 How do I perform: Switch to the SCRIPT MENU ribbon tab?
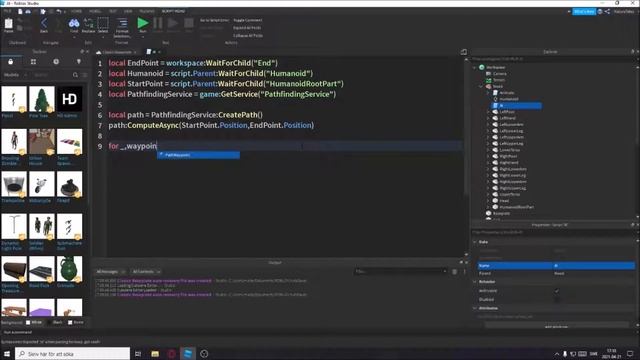(x=173, y=11)
